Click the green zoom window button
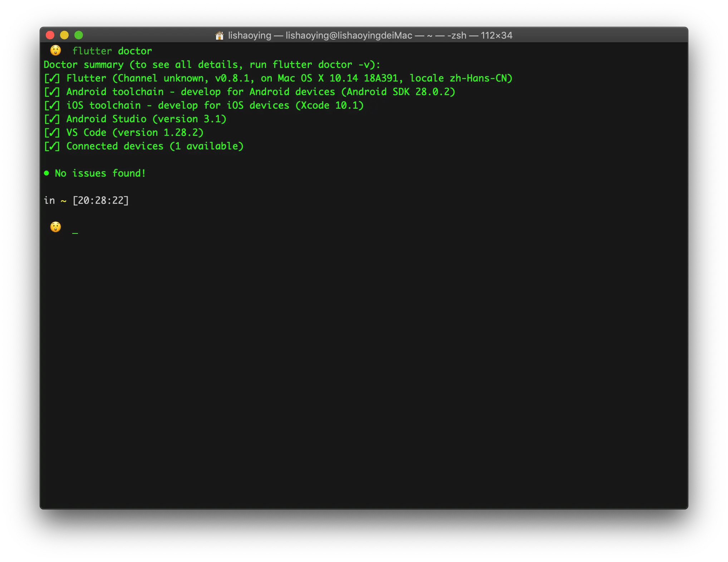 click(x=79, y=35)
